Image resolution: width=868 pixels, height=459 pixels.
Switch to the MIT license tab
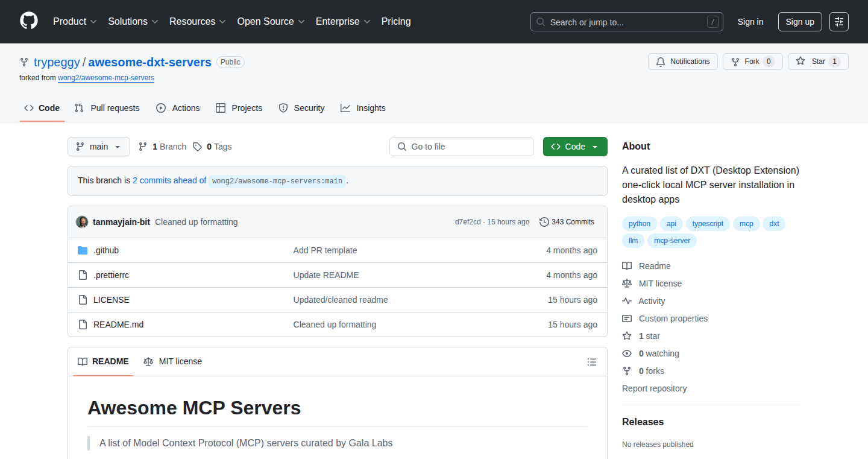(172, 362)
